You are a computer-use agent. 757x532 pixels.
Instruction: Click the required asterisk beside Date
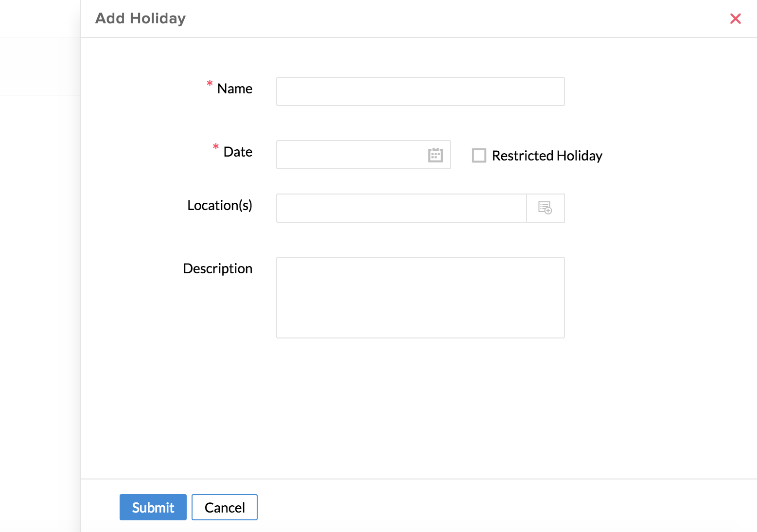coord(216,146)
